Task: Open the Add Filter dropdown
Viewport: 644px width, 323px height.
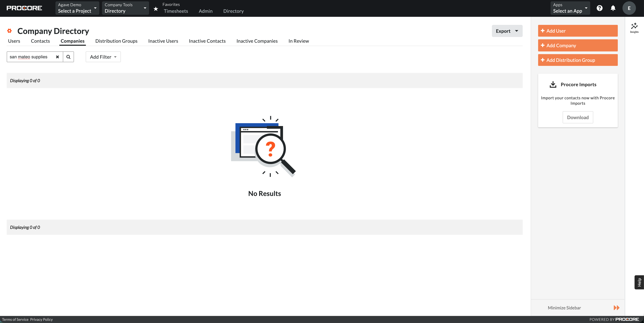Action: pyautogui.click(x=103, y=57)
